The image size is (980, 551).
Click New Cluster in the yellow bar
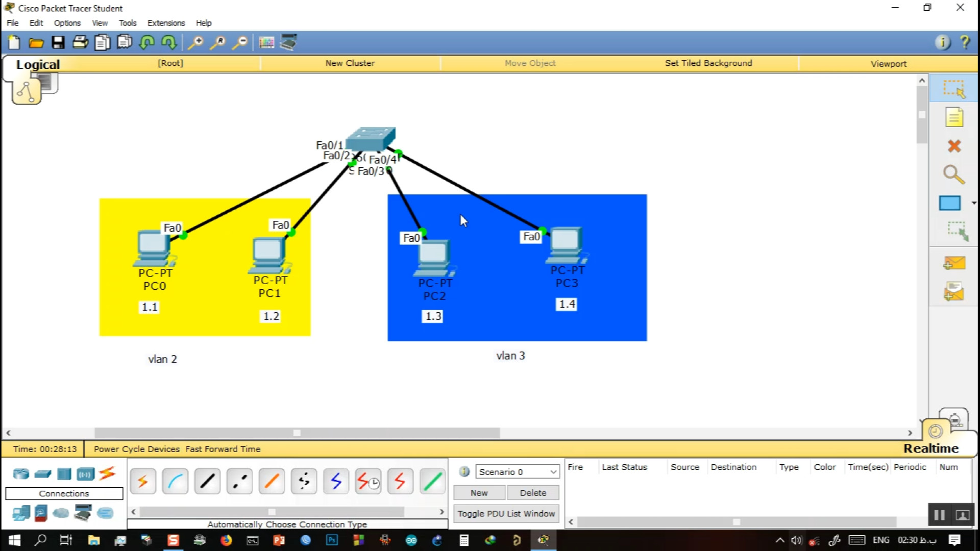(350, 63)
